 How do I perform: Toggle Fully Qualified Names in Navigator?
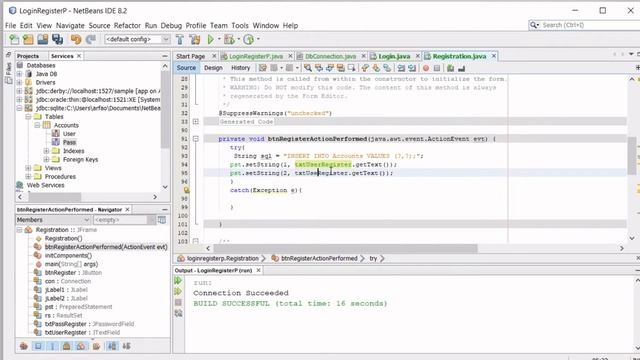tap(96, 346)
